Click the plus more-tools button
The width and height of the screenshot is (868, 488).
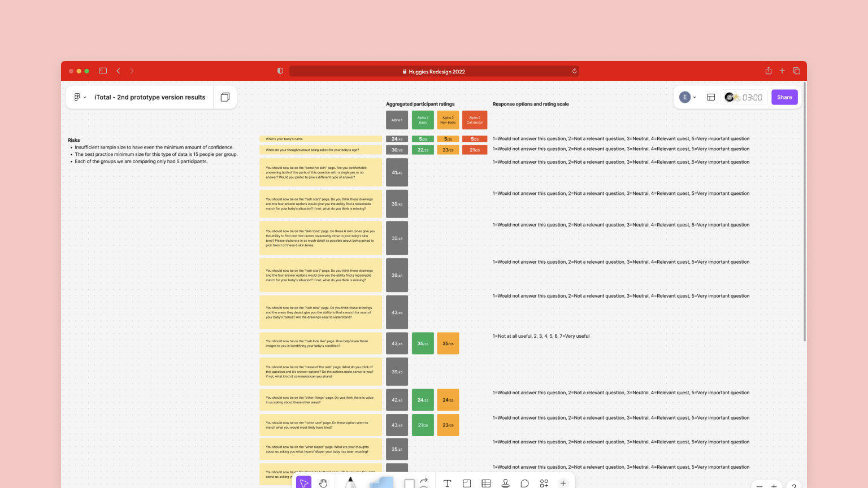tap(563, 483)
